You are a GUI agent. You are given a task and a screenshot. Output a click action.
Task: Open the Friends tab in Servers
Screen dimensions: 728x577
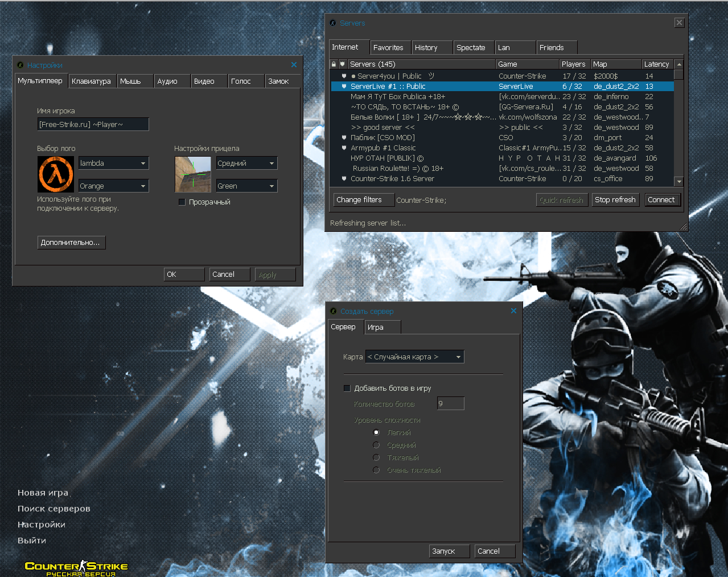click(x=557, y=47)
